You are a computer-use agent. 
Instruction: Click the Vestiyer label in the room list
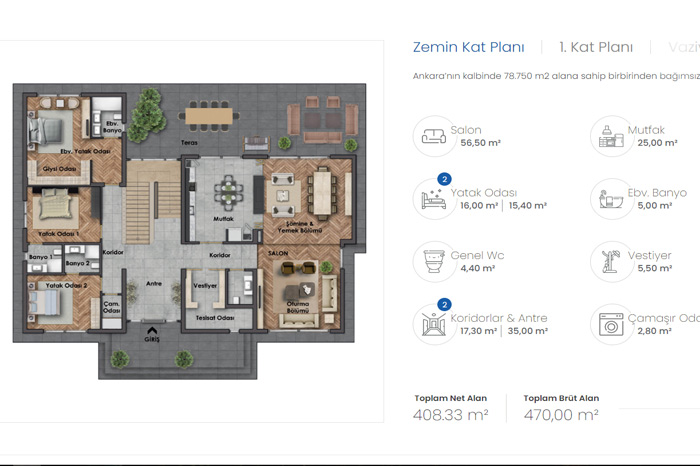click(650, 255)
